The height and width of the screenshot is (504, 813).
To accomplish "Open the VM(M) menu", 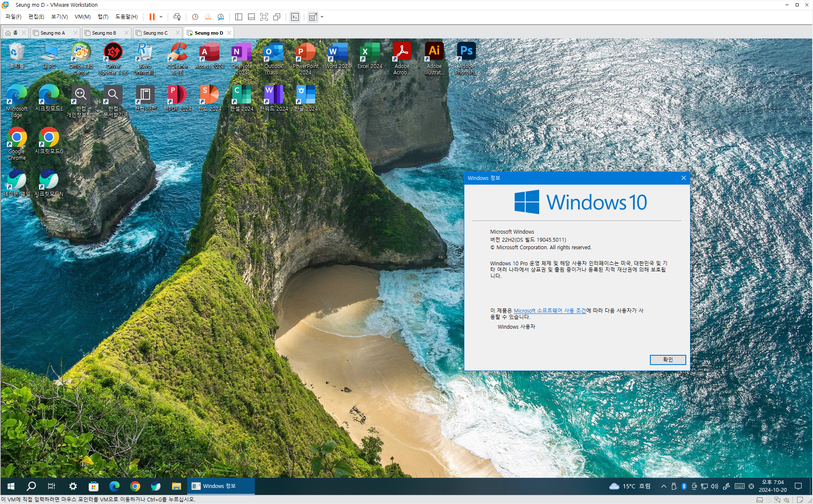I will pos(82,17).
